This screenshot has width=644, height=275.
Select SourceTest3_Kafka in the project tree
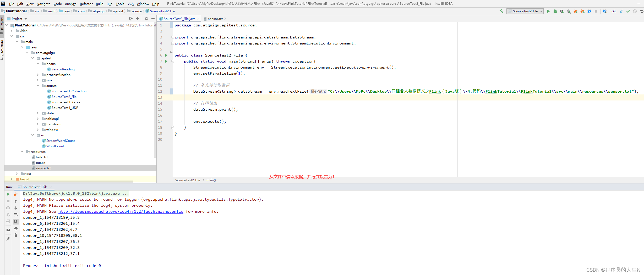[x=66, y=102]
